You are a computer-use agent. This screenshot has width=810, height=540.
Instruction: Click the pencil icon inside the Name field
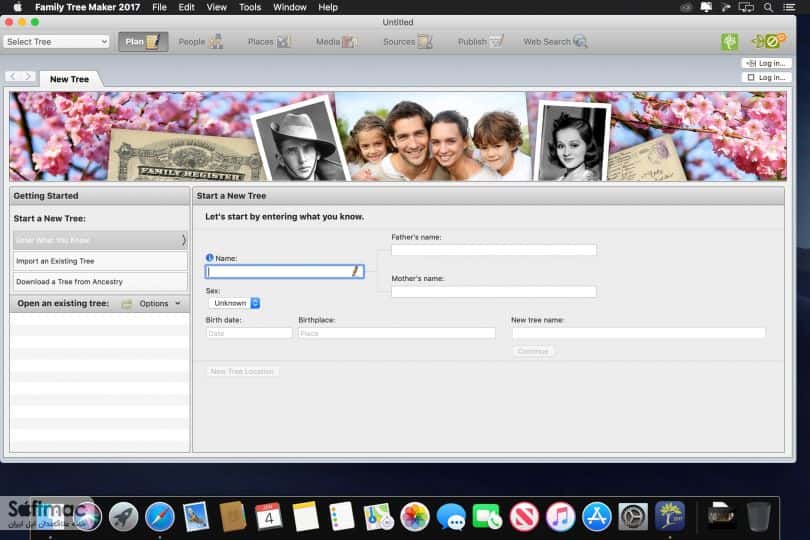click(x=355, y=271)
